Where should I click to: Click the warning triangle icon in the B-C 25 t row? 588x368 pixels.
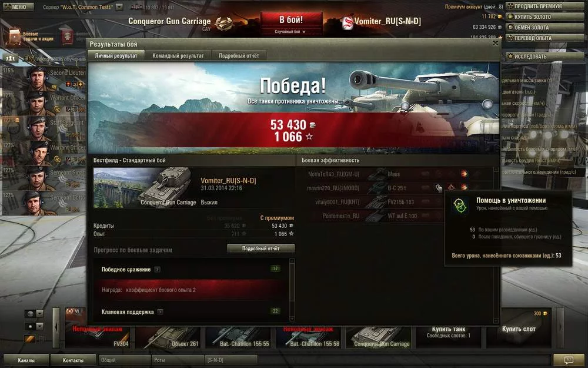451,187
